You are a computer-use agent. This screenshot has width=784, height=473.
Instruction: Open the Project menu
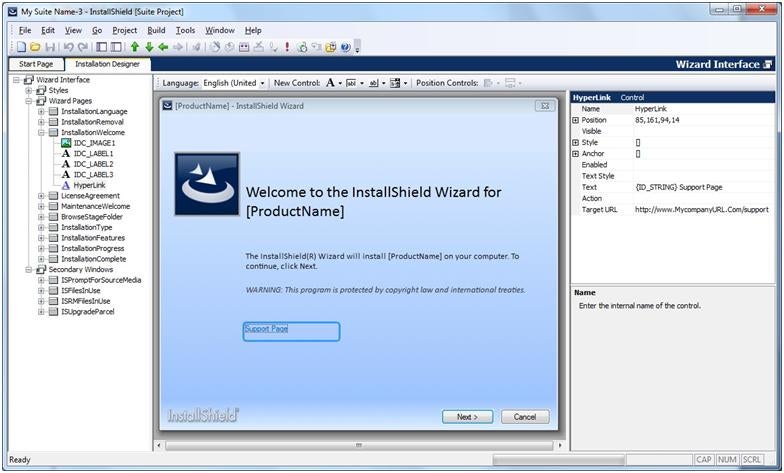click(x=124, y=30)
